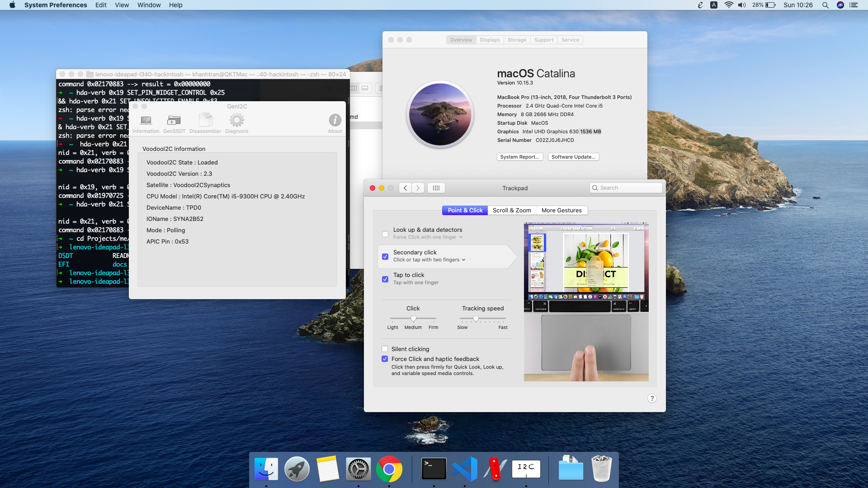
Task: Click System Report button in About Mac
Action: (519, 157)
